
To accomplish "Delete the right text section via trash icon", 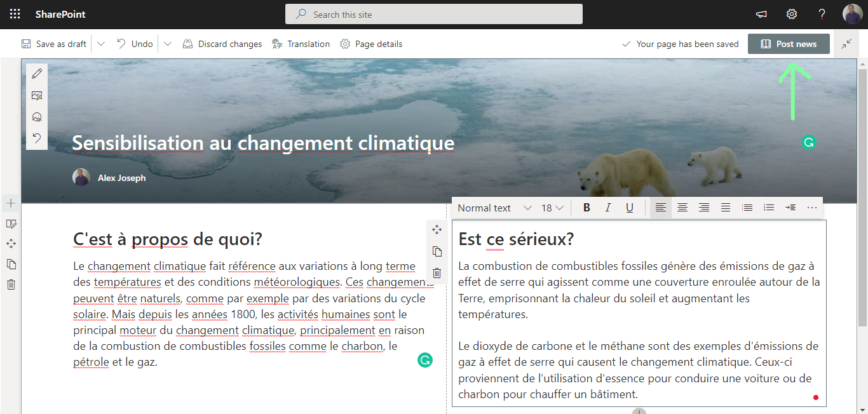I will (x=437, y=273).
